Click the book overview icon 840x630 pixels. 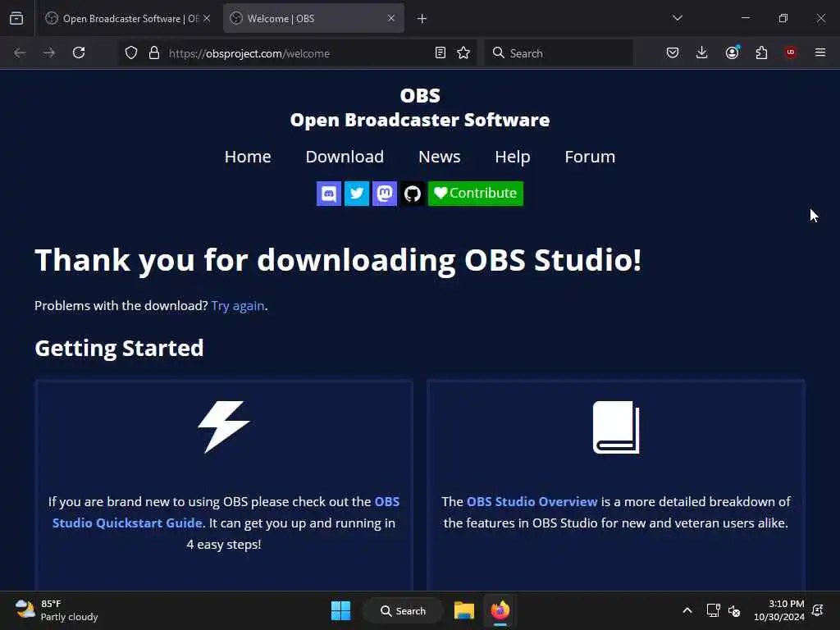click(x=616, y=427)
